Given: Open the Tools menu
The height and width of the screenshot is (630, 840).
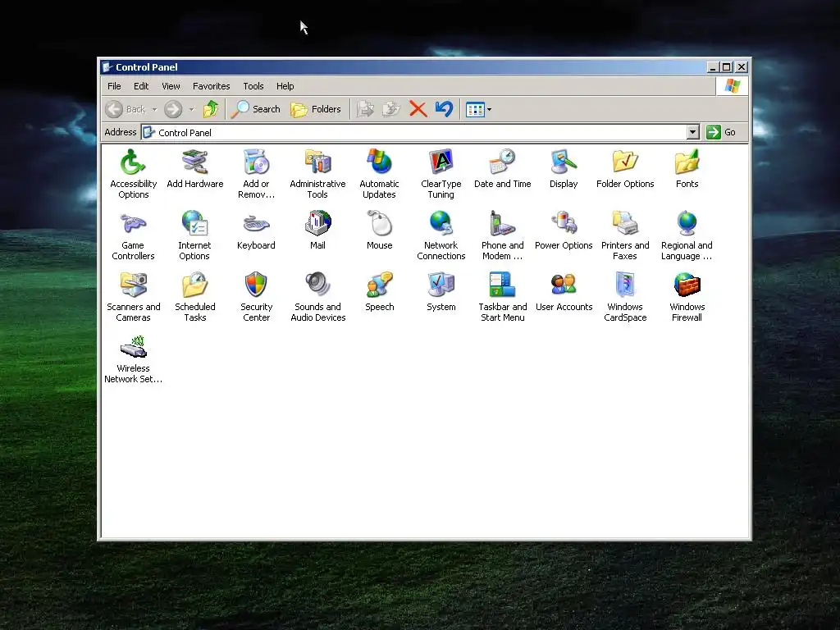Looking at the screenshot, I should click(x=253, y=86).
